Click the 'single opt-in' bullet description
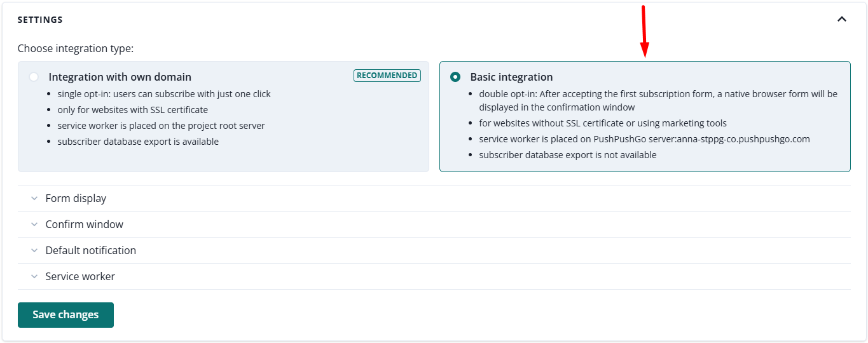 tap(164, 94)
